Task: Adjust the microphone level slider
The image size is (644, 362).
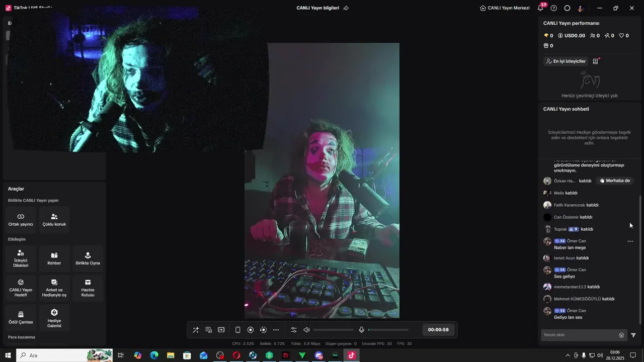Action: 388,330
